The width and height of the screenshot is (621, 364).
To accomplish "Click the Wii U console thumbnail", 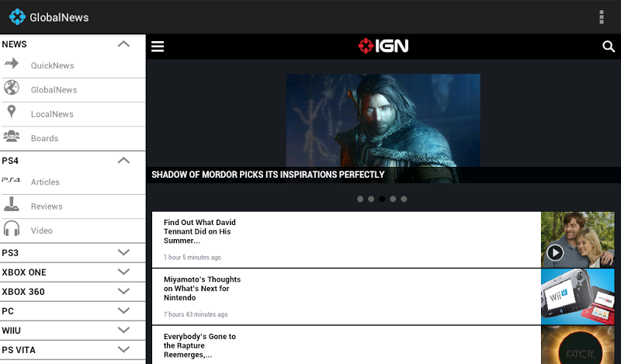I will click(x=578, y=296).
